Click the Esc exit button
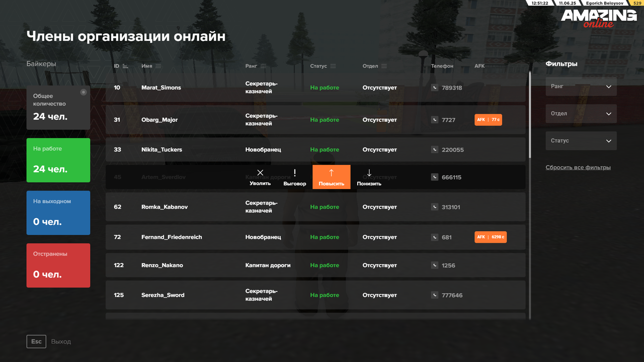The image size is (644, 362). (x=36, y=341)
